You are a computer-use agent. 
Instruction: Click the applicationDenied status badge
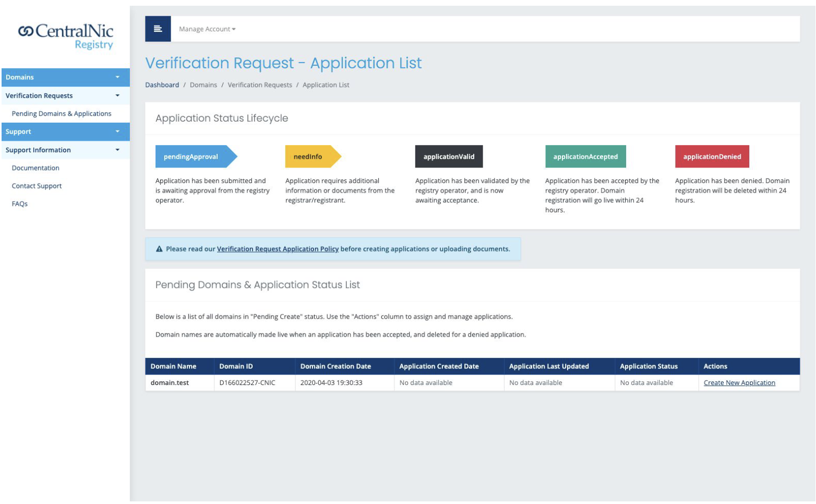point(712,157)
